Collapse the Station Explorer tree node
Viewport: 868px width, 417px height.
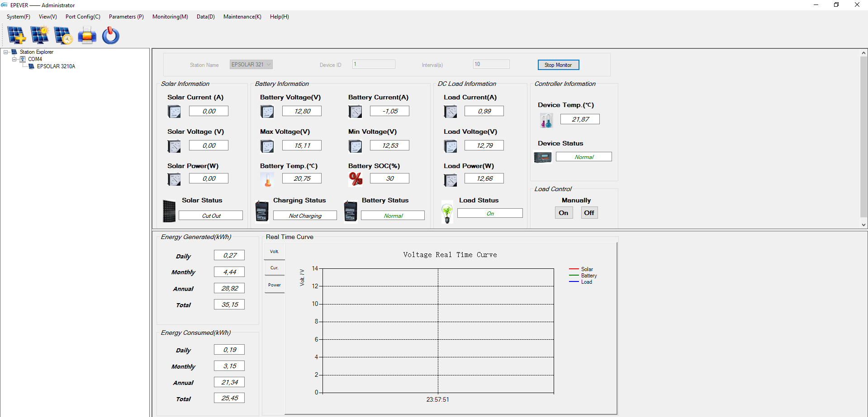pyautogui.click(x=6, y=52)
